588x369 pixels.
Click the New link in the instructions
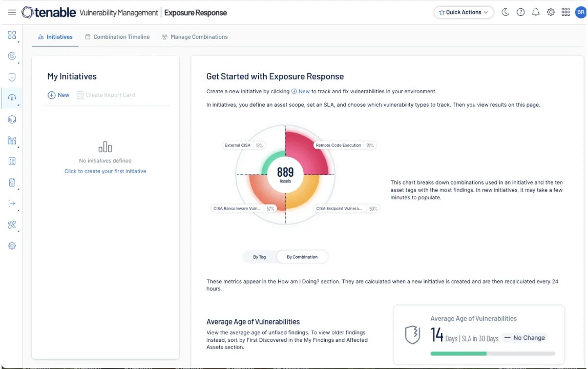tap(301, 91)
